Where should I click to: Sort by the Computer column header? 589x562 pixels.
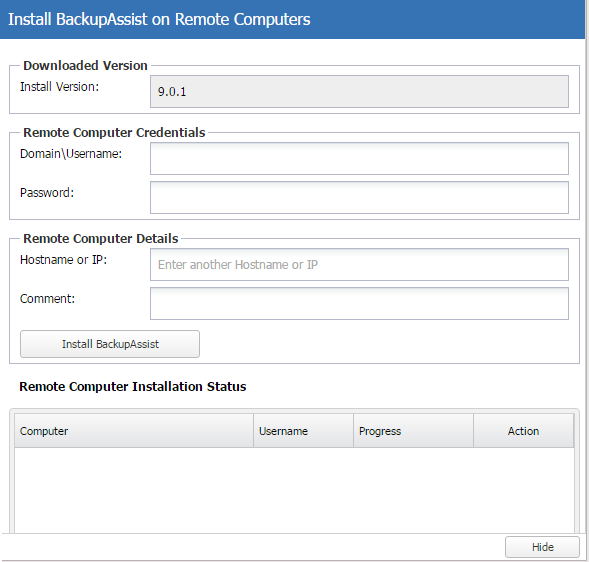pos(134,431)
